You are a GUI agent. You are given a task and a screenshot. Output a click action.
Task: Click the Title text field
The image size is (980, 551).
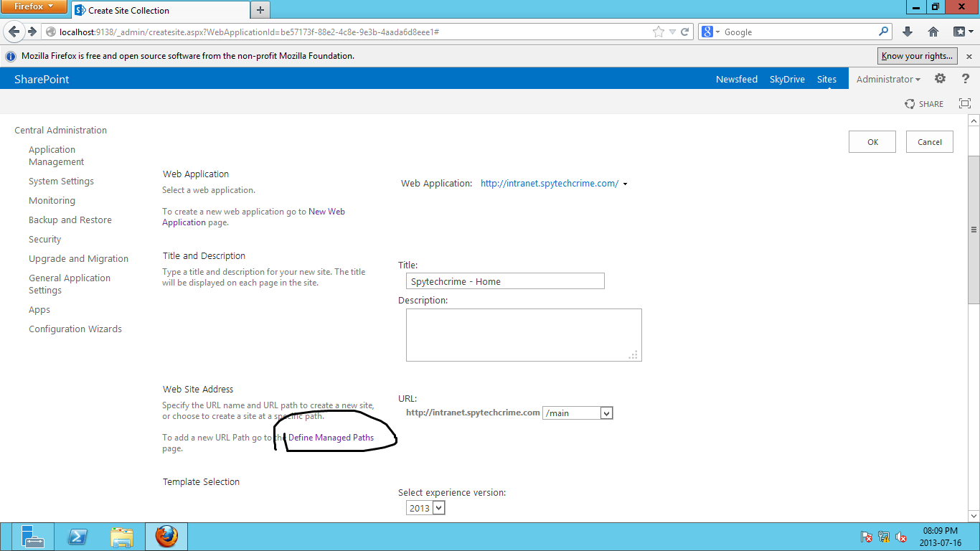click(x=505, y=281)
